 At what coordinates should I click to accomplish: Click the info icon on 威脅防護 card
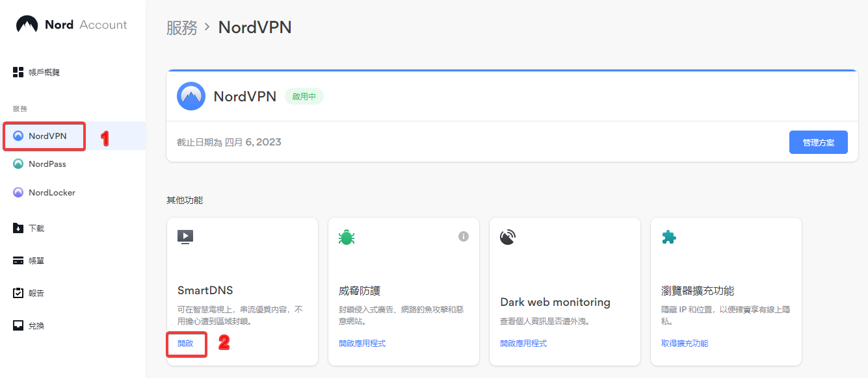pos(464,236)
